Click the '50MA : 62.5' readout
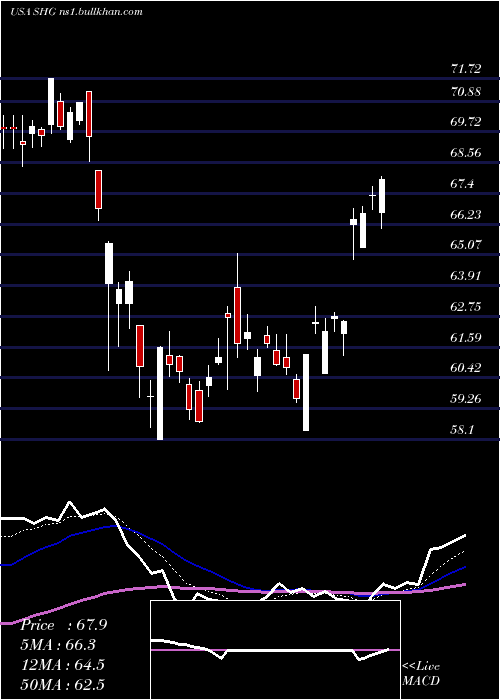The image size is (500, 700). click(x=62, y=684)
